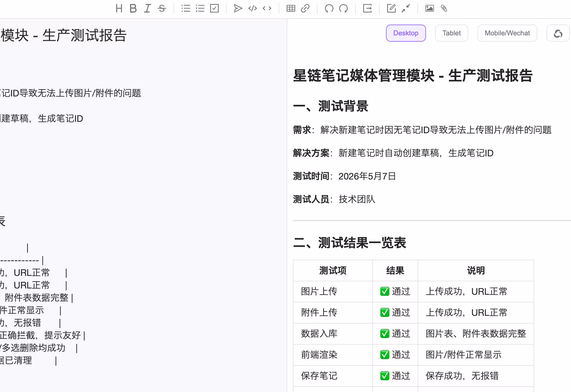Refresh the preview pane
This screenshot has width=571, height=392.
[558, 33]
